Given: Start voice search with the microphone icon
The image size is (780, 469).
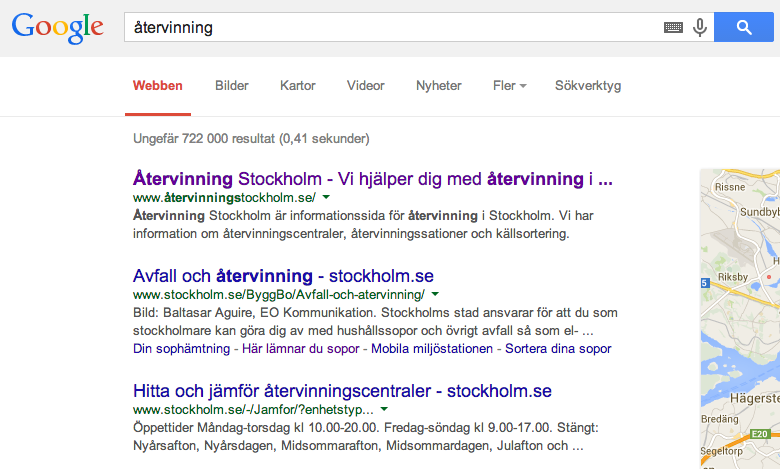Looking at the screenshot, I should coord(699,27).
